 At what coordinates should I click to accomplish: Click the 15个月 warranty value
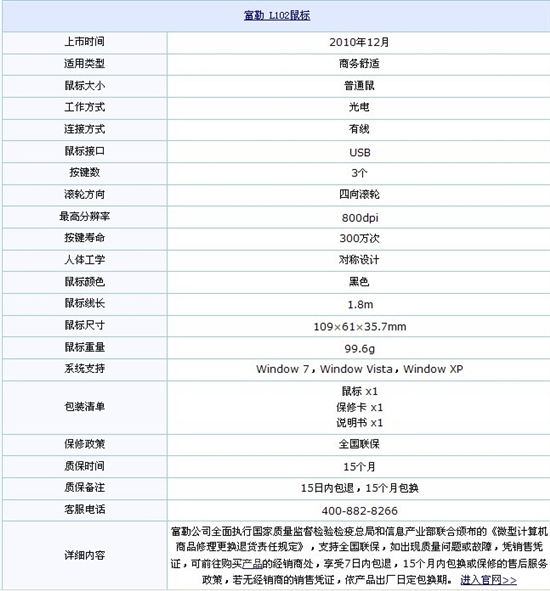pyautogui.click(x=359, y=467)
